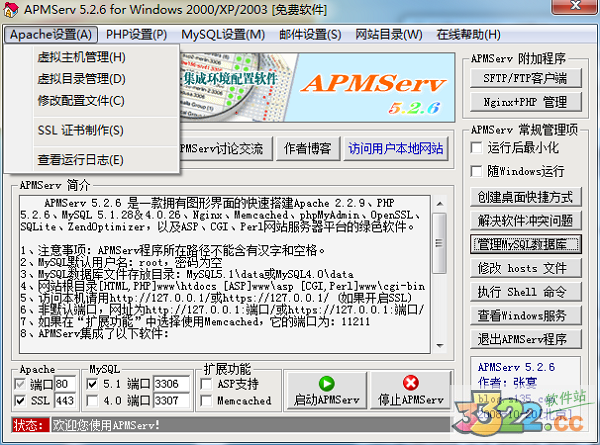Click the APMServ 5.2.6 banner image
This screenshot has width=600, height=445.
coord(317,88)
